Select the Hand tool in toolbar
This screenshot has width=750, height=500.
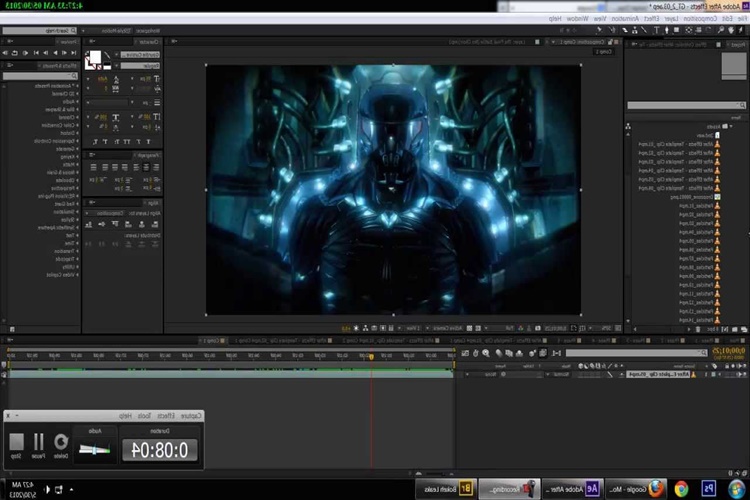coord(731,30)
